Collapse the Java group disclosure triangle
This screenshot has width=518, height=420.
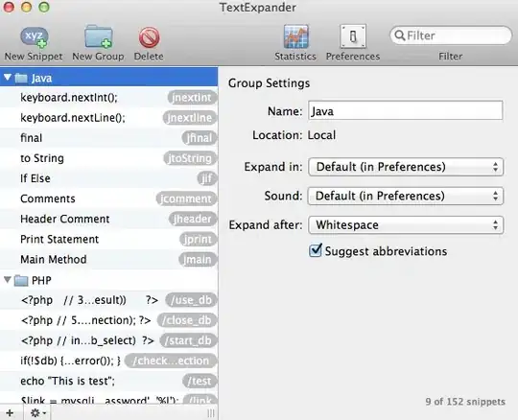pos(8,78)
